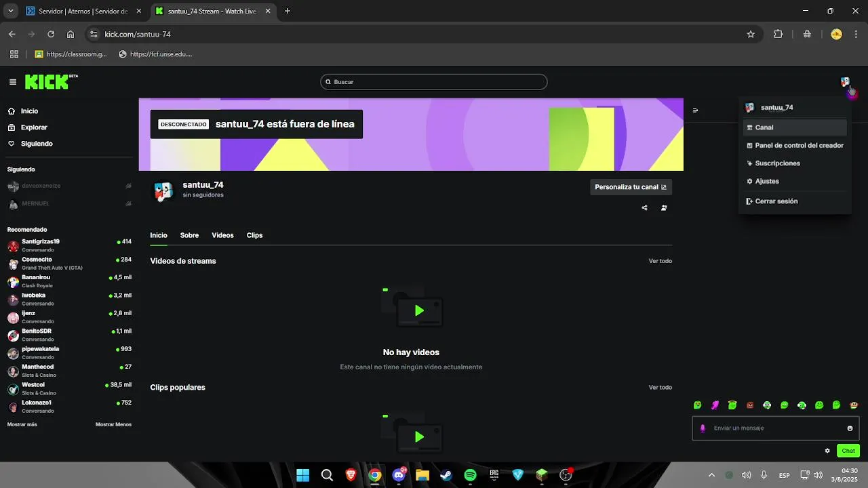Viewport: 868px width, 488px height.
Task: Open chat settings gear icon
Action: pyautogui.click(x=827, y=451)
